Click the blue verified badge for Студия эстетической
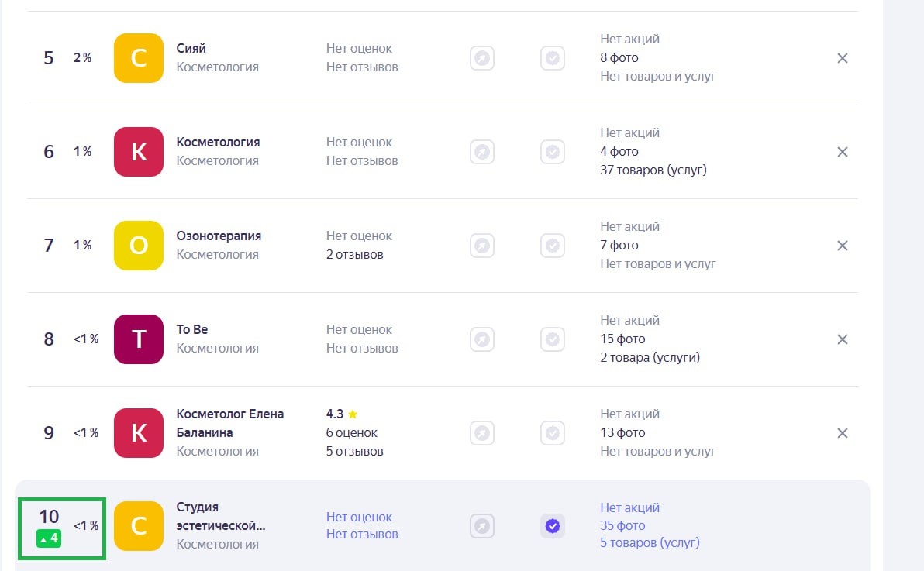The image size is (924, 571). [x=553, y=527]
